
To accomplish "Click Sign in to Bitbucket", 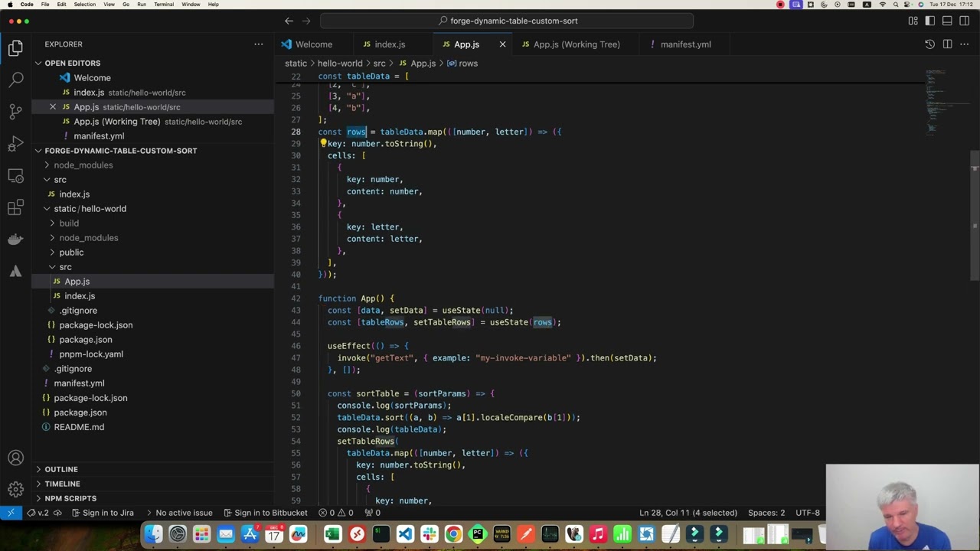I will [265, 513].
